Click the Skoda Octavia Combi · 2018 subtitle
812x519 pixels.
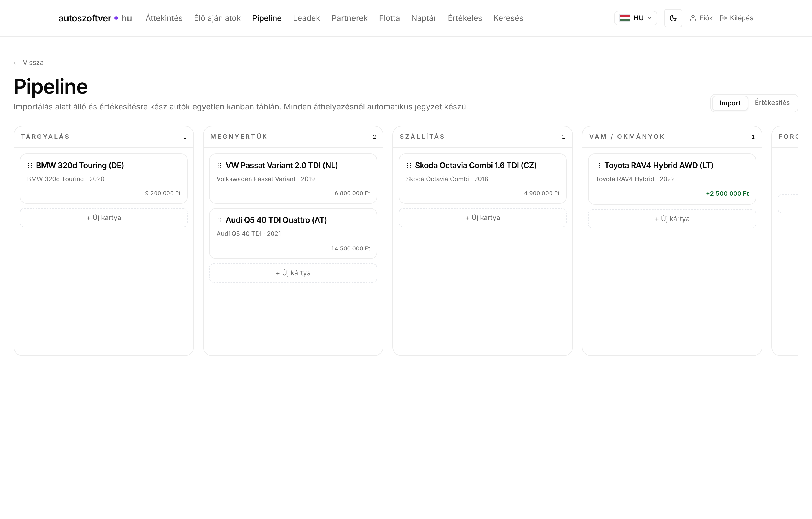[447, 179]
